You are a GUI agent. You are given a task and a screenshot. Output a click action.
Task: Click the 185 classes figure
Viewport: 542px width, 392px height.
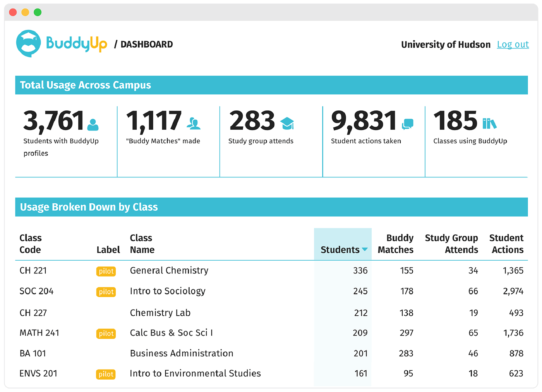tap(456, 121)
